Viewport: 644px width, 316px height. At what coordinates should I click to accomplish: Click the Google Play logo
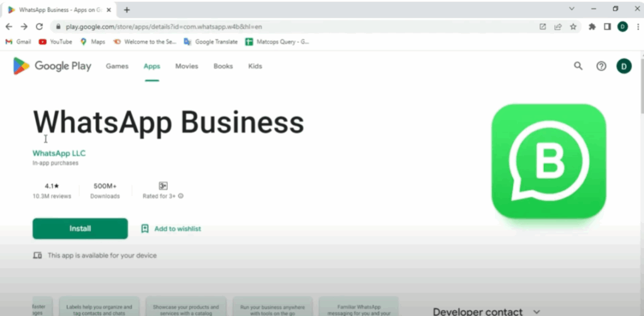(x=52, y=66)
